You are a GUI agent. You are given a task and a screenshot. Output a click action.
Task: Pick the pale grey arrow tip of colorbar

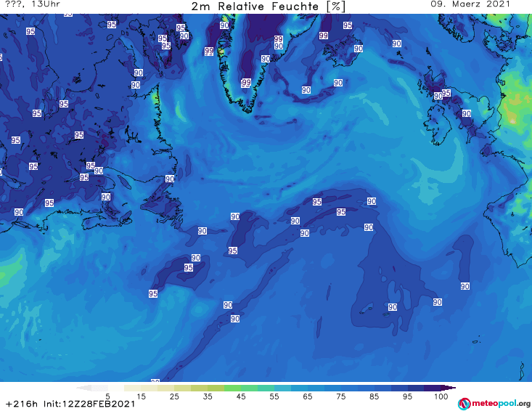click(83, 388)
